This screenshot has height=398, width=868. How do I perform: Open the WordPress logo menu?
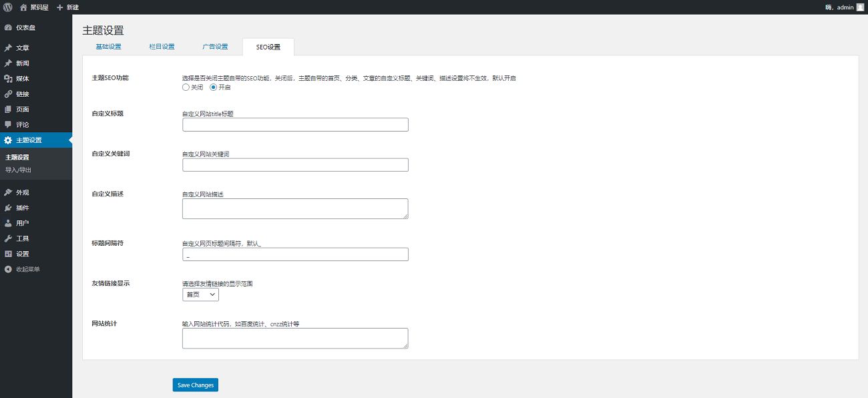[x=7, y=7]
